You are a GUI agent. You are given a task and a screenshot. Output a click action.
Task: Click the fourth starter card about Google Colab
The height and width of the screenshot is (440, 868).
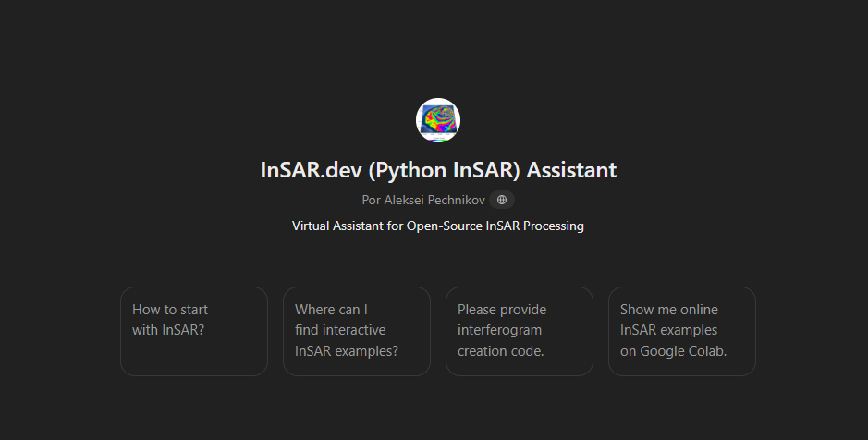click(681, 331)
